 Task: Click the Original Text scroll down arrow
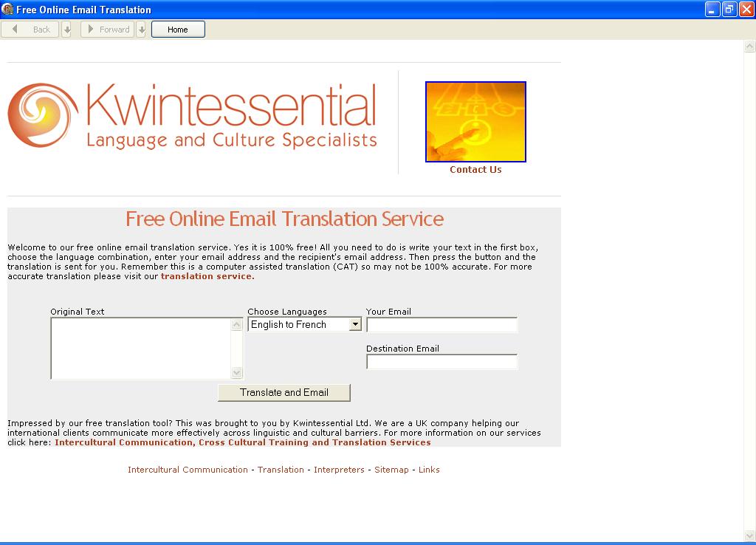tap(236, 372)
